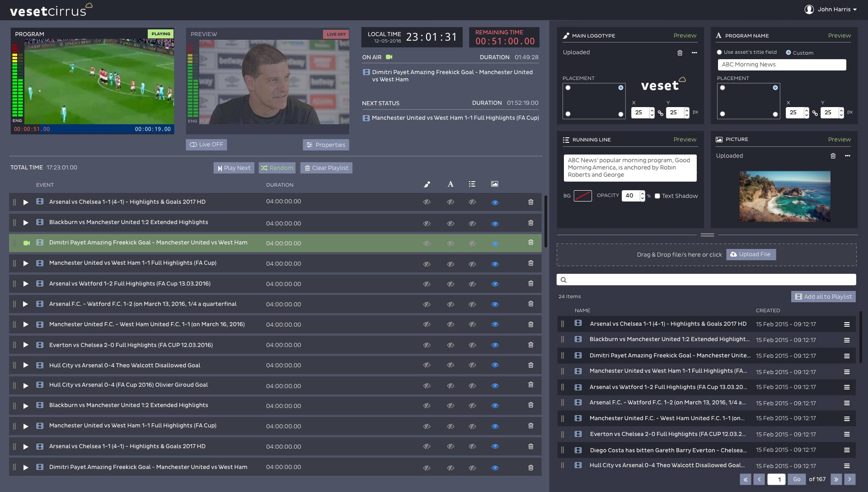Image resolution: width=868 pixels, height=492 pixels.
Task: Toggle the Live OFF switch
Action: (206, 145)
